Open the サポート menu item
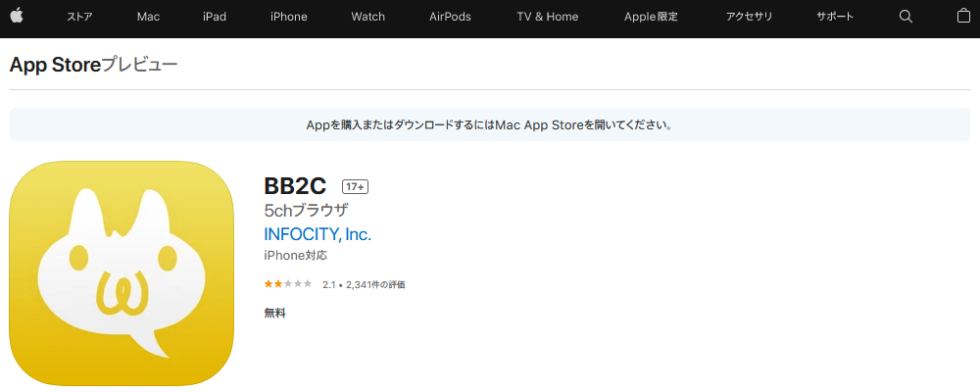Viewport: 980px width, 392px height. click(x=835, y=17)
